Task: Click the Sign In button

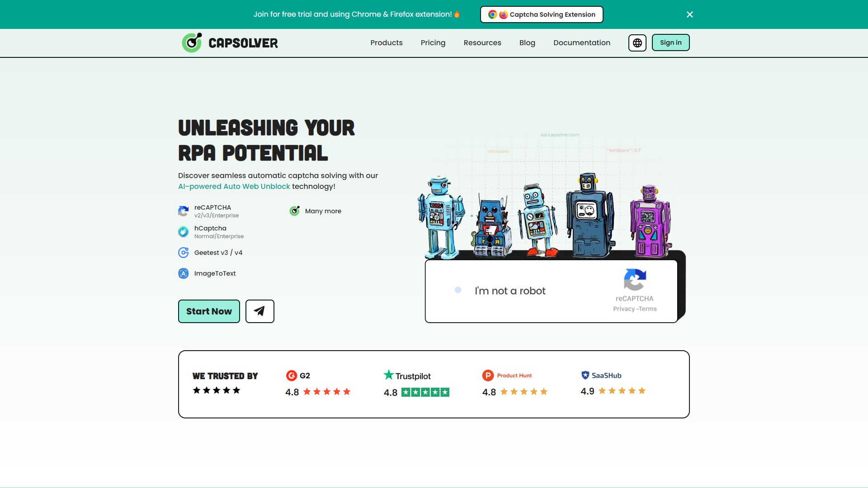Action: (671, 42)
